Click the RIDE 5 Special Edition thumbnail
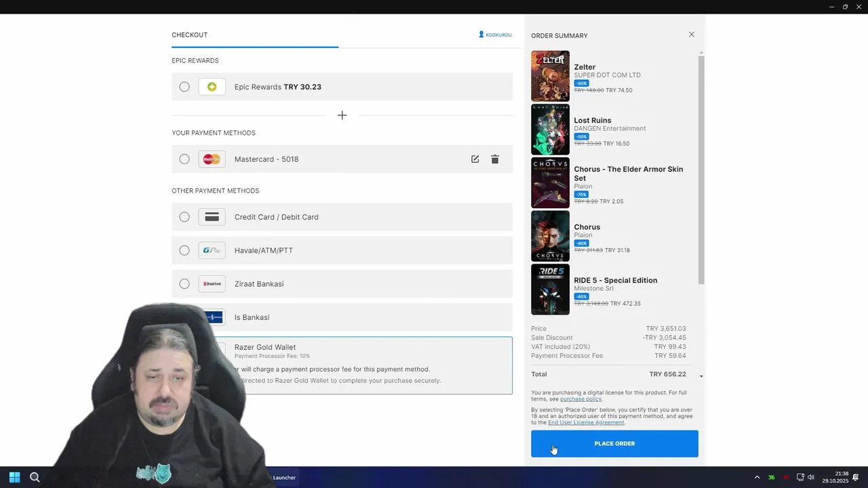Image resolution: width=868 pixels, height=488 pixels. [550, 289]
